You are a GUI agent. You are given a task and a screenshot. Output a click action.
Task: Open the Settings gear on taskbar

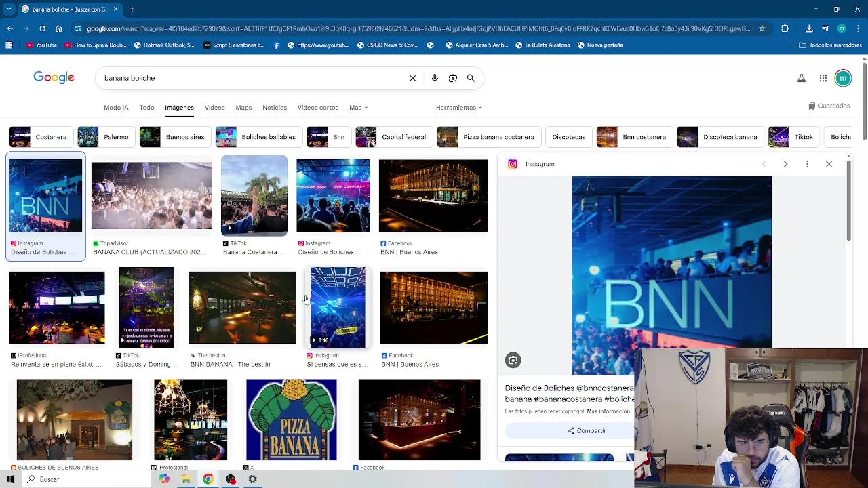coord(252,479)
